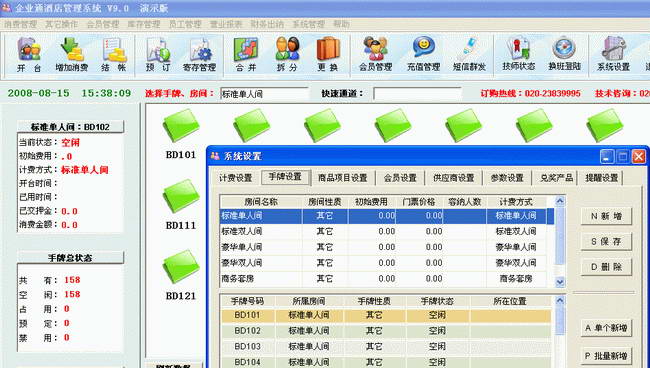650x368 pixels.
Task: Switch to the 供应商设置 tab
Action: coord(454,178)
